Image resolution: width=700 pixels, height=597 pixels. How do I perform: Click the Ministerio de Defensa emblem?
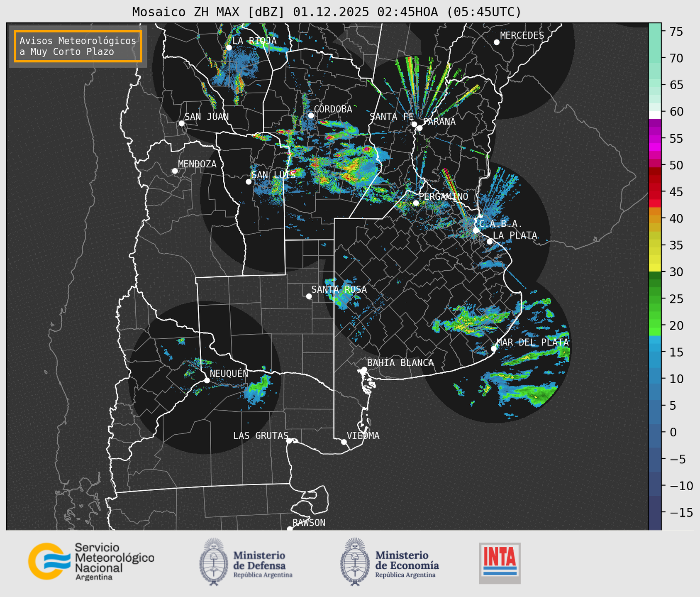pyautogui.click(x=214, y=562)
